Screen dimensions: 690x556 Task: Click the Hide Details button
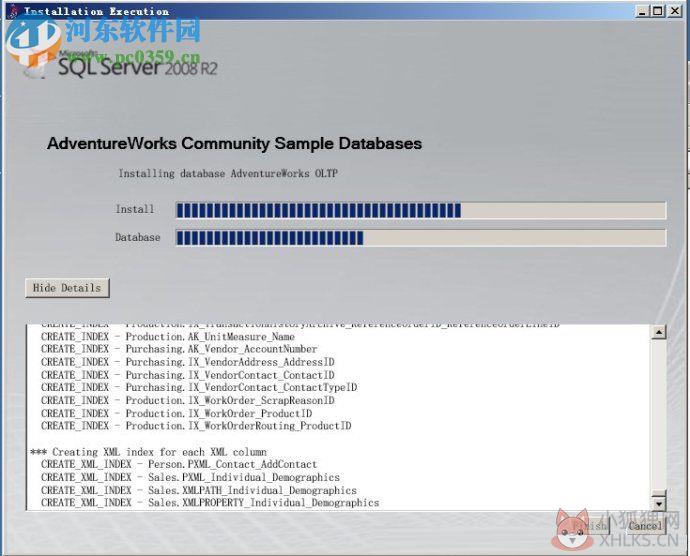(67, 288)
